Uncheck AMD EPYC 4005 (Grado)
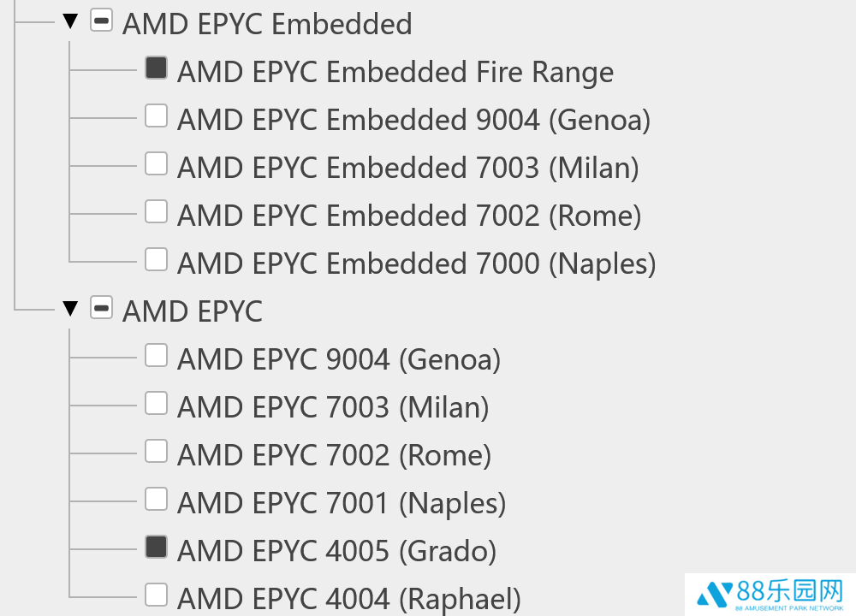The height and width of the screenshot is (616, 856). pyautogui.click(x=156, y=548)
